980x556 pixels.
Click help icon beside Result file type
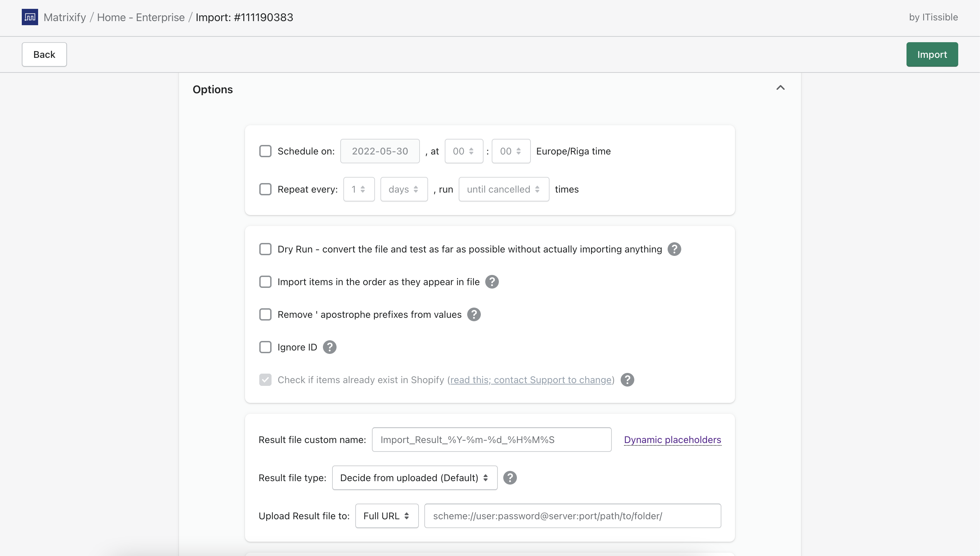coord(510,478)
